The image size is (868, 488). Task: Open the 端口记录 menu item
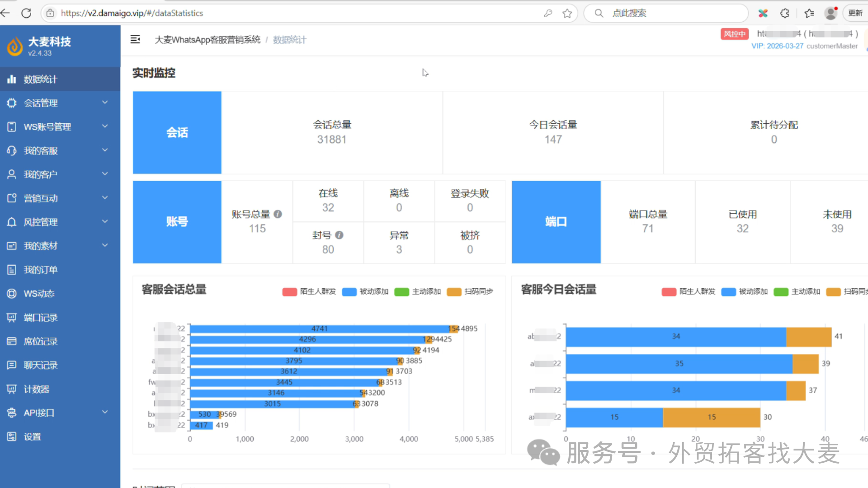(x=60, y=318)
